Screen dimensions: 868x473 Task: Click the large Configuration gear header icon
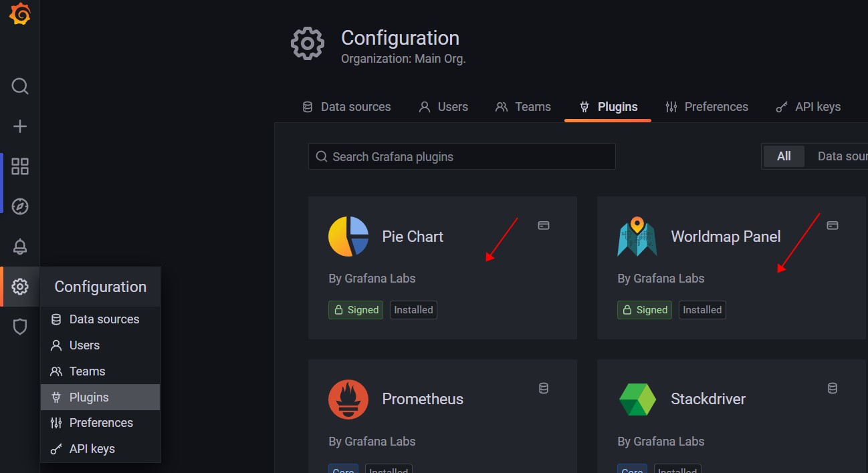pos(308,44)
